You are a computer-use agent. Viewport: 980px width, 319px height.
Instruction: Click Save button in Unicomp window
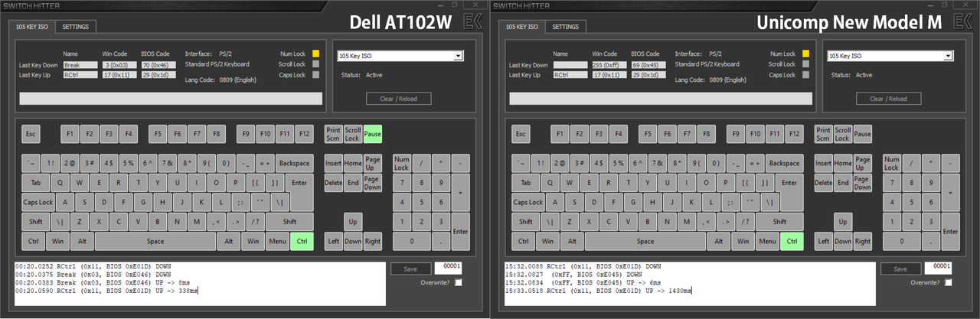point(900,269)
